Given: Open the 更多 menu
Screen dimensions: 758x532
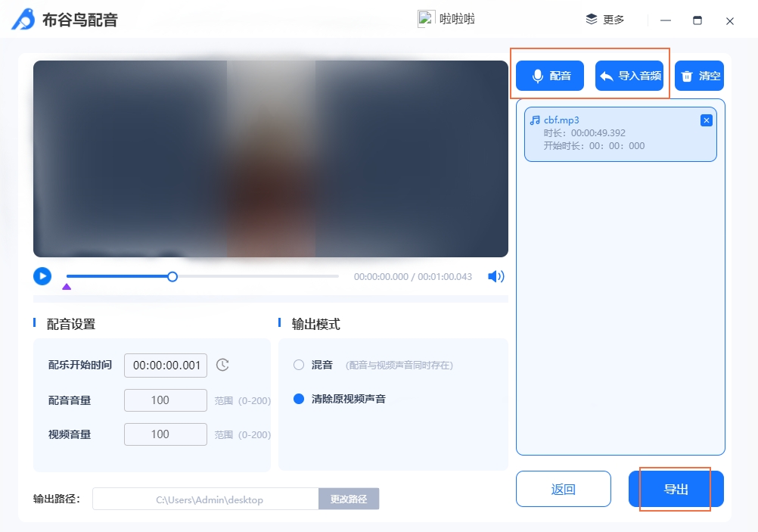Looking at the screenshot, I should [605, 19].
